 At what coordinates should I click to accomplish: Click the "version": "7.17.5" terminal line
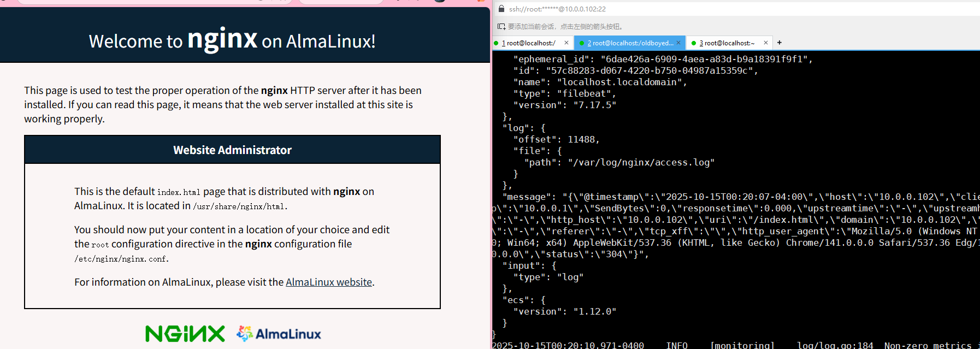tap(564, 105)
